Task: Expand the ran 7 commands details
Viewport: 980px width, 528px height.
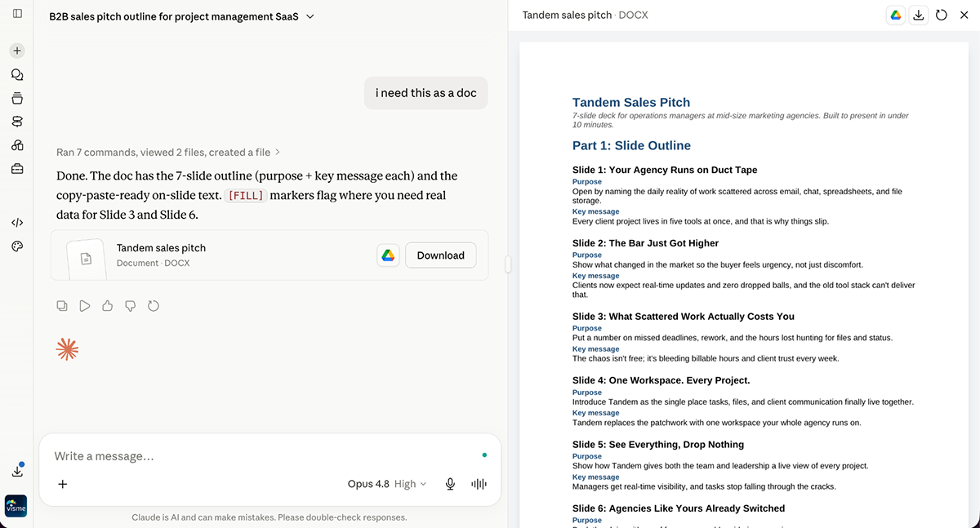Action: coord(168,152)
